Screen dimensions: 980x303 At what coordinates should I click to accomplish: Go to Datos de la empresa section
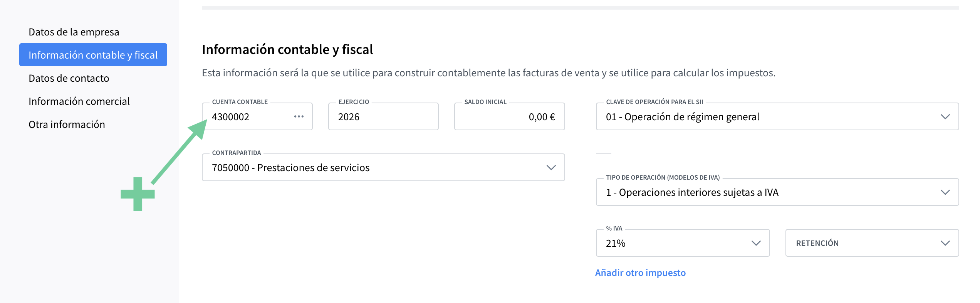point(74,32)
